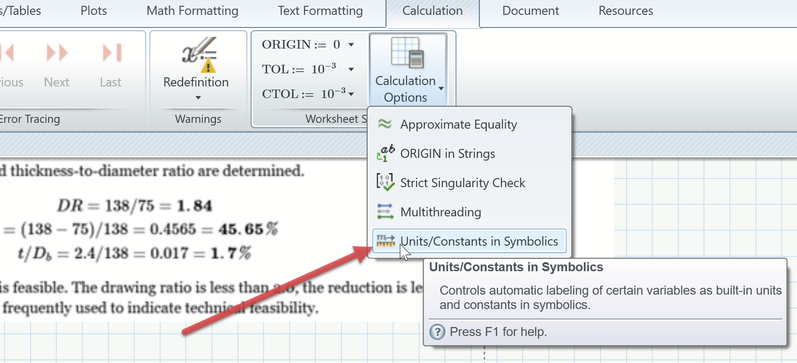Click the Last label in Error Tracing
Screen dimensions: 797x363
point(110,82)
